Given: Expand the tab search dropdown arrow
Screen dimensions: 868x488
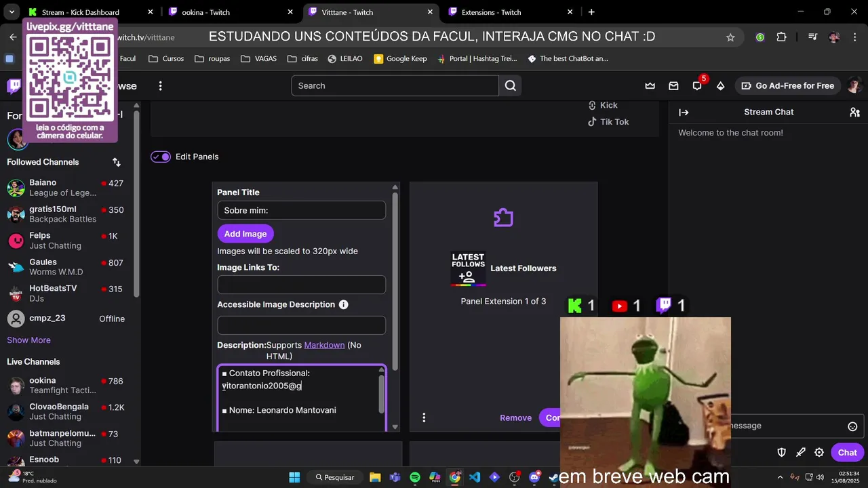Looking at the screenshot, I should point(12,12).
